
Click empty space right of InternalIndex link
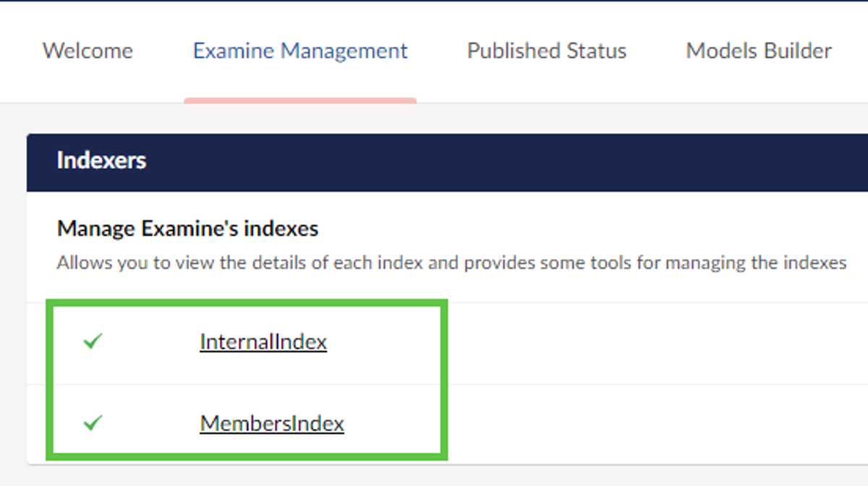[x=615, y=341]
